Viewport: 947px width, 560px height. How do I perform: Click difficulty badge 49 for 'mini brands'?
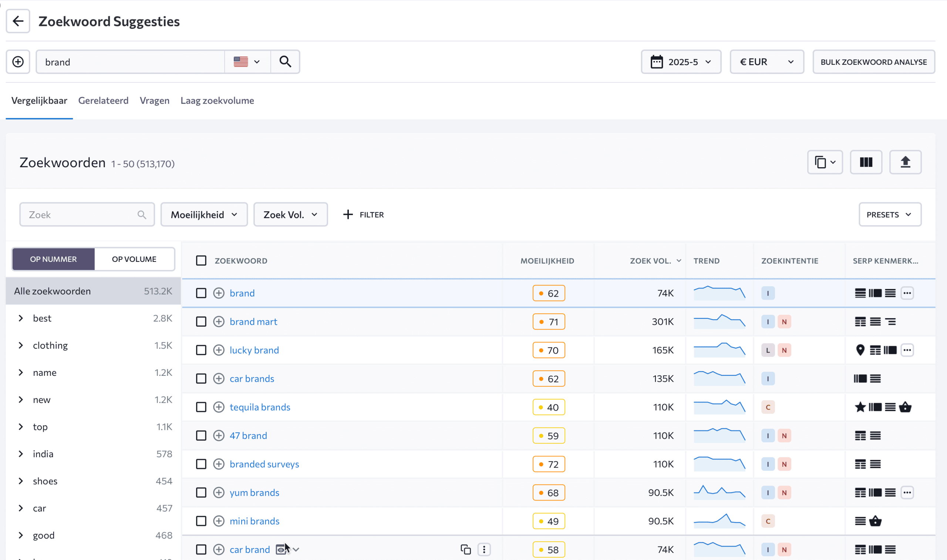(549, 521)
